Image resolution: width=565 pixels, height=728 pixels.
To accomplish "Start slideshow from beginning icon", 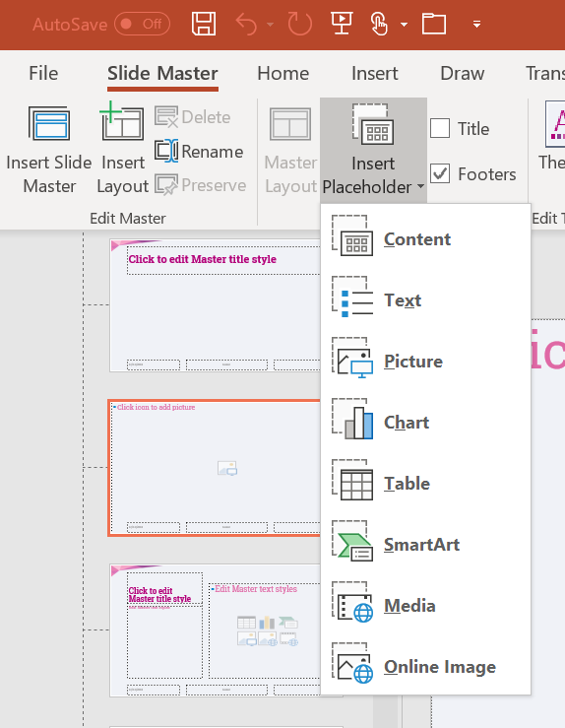I will click(342, 24).
